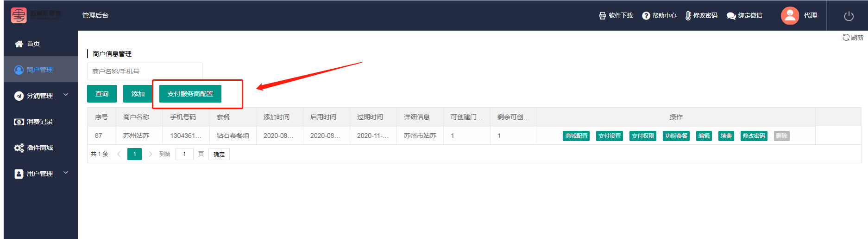Click the 商户名称/手机号 search field
The image size is (868, 239).
[145, 71]
